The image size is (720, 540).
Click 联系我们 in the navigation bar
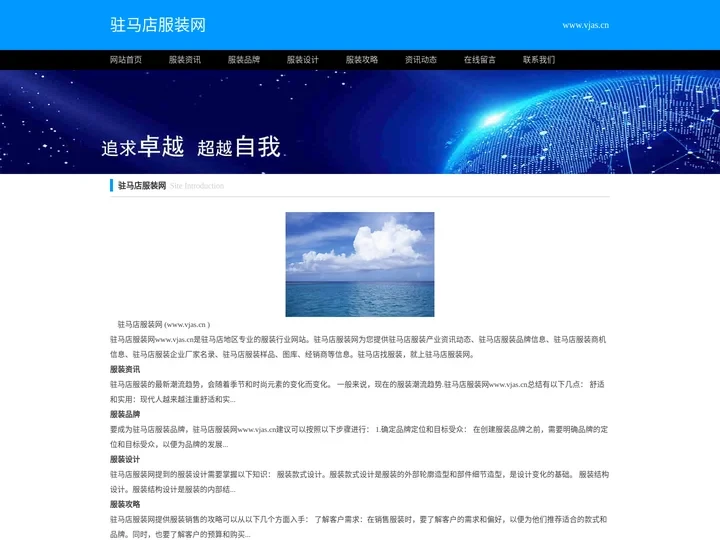[x=539, y=60]
